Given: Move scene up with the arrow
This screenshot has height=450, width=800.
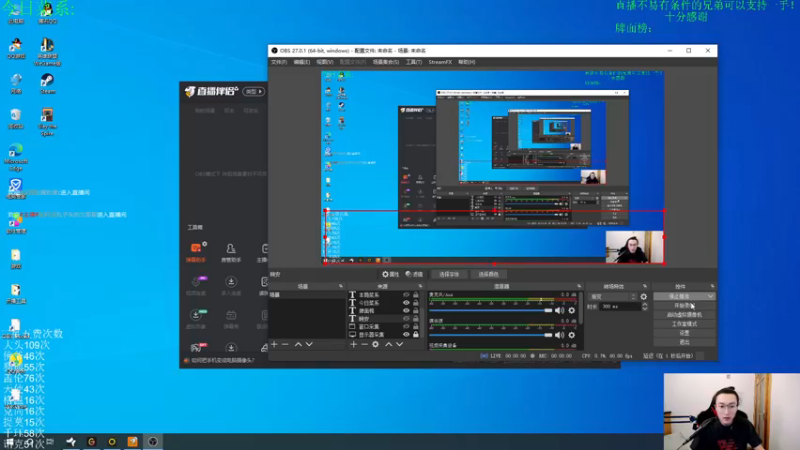Looking at the screenshot, I should (x=298, y=344).
